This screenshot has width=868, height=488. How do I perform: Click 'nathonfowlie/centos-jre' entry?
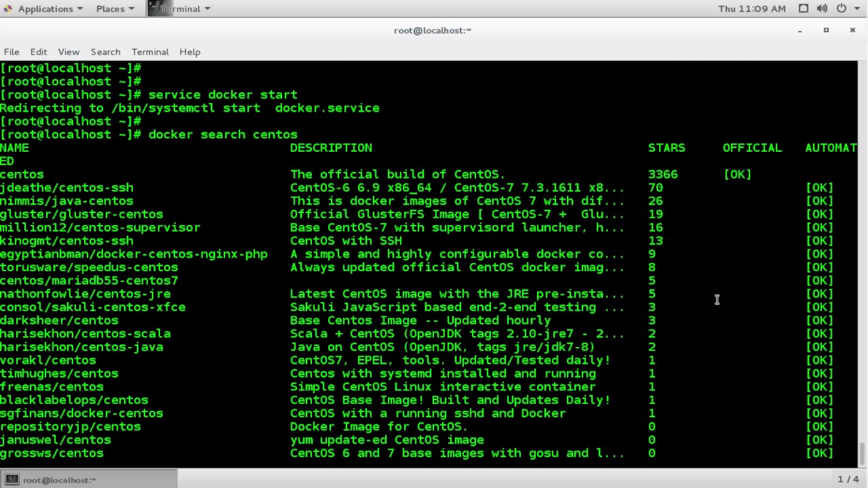85,293
